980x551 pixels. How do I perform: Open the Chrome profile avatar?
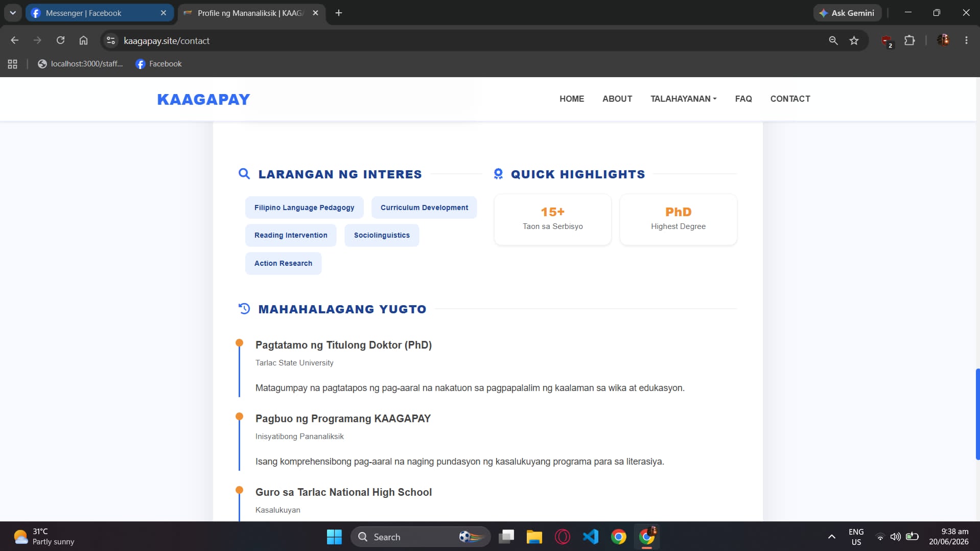coord(943,40)
